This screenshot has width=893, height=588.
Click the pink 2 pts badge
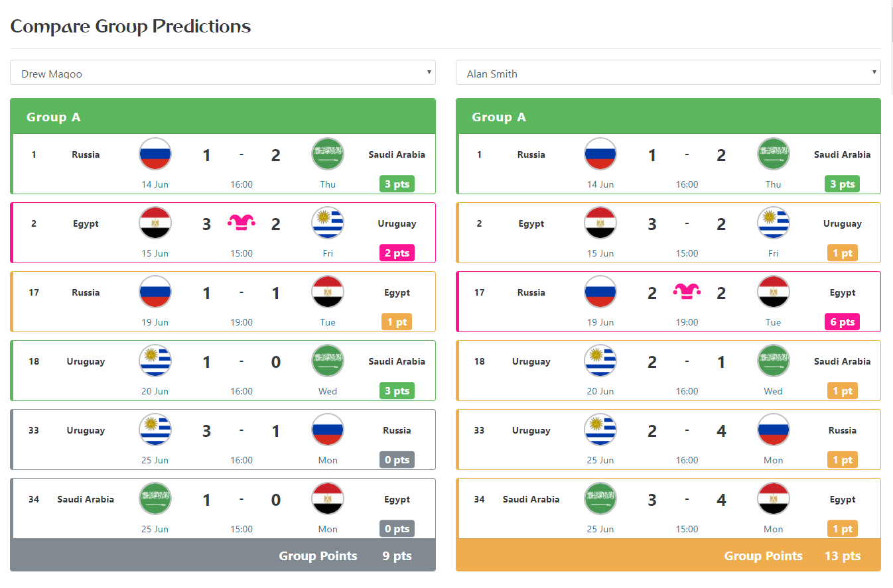click(397, 253)
